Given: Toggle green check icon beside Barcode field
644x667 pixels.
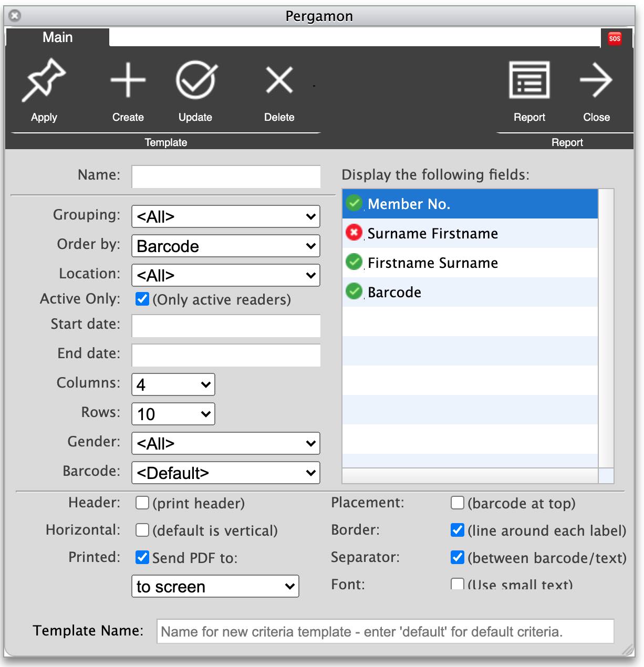Looking at the screenshot, I should tap(355, 291).
